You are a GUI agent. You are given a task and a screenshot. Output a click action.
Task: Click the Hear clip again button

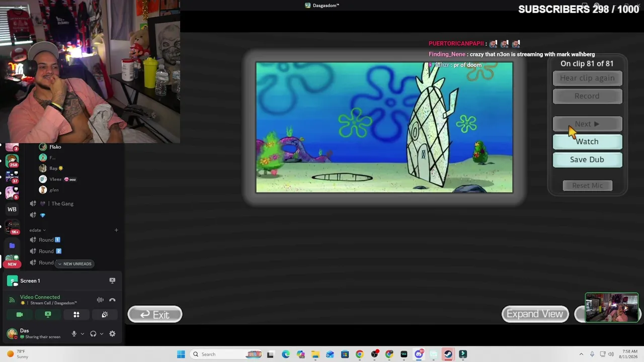click(587, 78)
